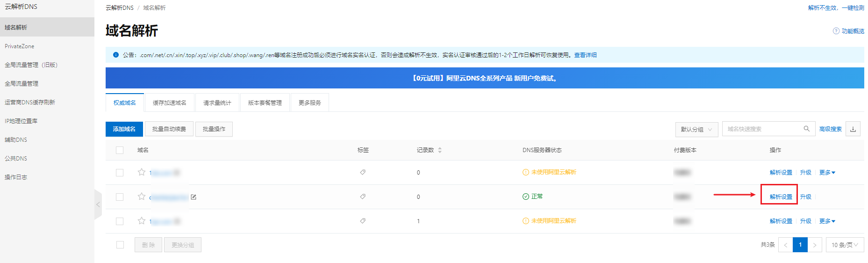Sort by 记录数 column sort icon
The height and width of the screenshot is (263, 868).
[440, 150]
